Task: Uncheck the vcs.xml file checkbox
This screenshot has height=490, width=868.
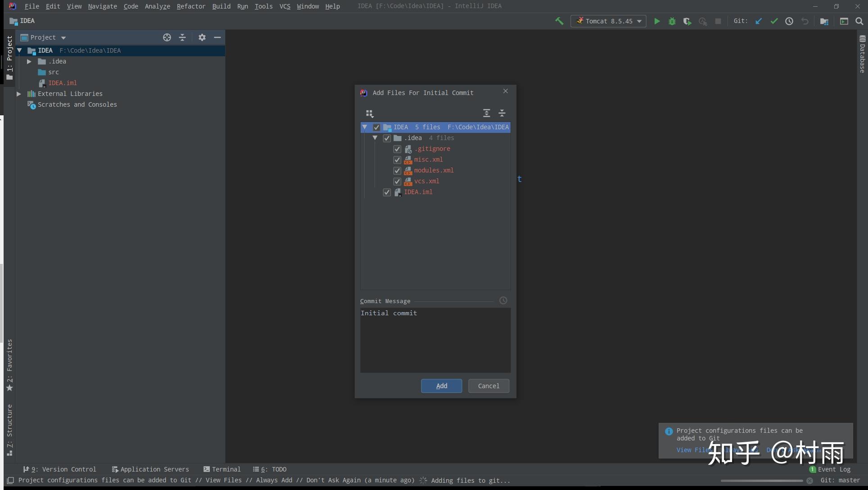Action: pos(397,181)
